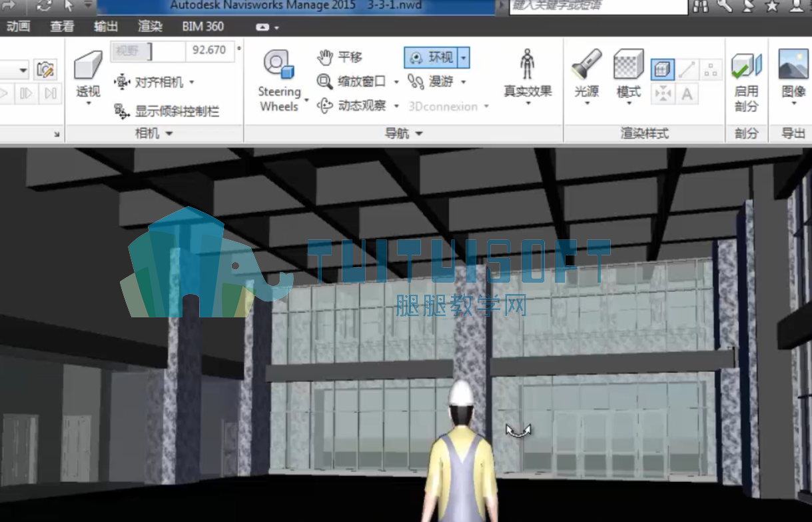Switch to the 查看 ribbon tab
Viewport: 812px width, 522px height.
coord(62,27)
